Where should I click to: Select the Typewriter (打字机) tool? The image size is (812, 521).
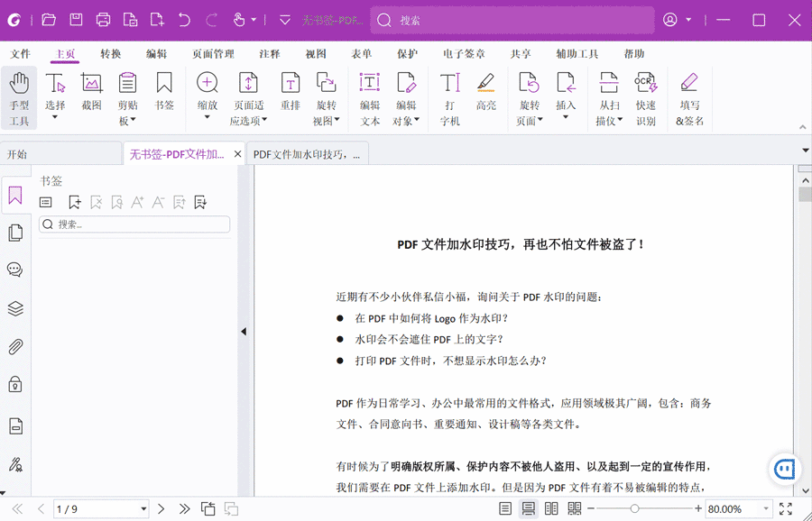pos(449,99)
